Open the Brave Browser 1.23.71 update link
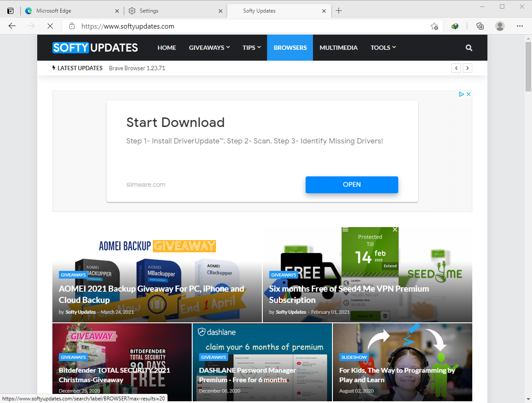 tap(137, 68)
